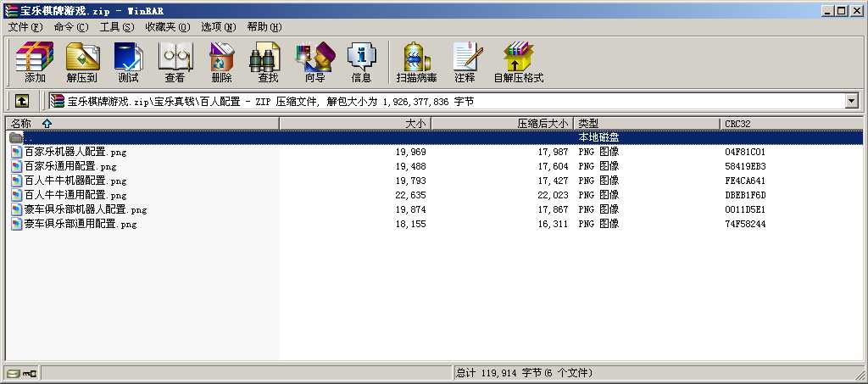Image resolution: width=868 pixels, height=384 pixels.
Task: Click the 添加 (Add) toolbar icon
Action: (x=34, y=62)
